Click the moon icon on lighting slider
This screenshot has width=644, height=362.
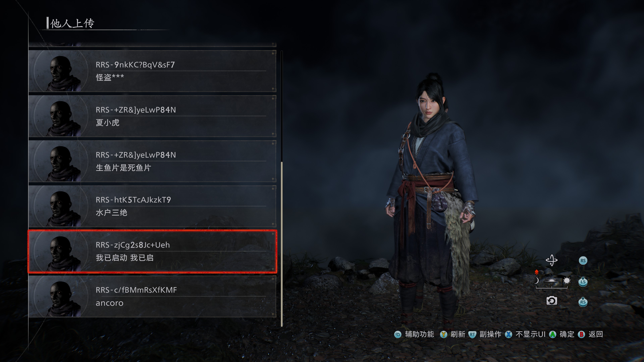coord(536,281)
